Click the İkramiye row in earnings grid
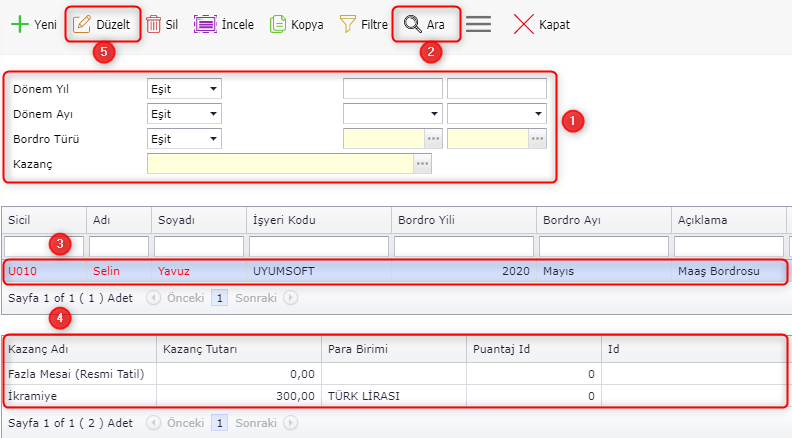Screen dimensions: 792x438 tap(80, 396)
